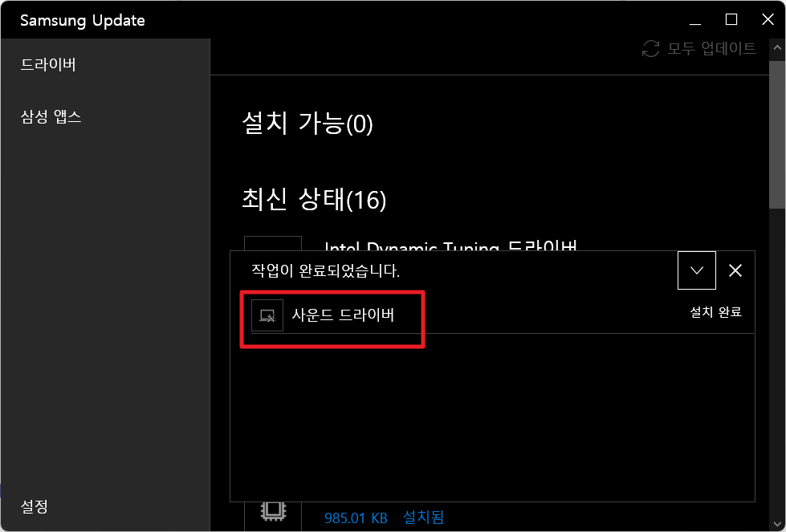The width and height of the screenshot is (786, 532).
Task: Click the 최신 상태(16) heading
Action: pos(314,199)
